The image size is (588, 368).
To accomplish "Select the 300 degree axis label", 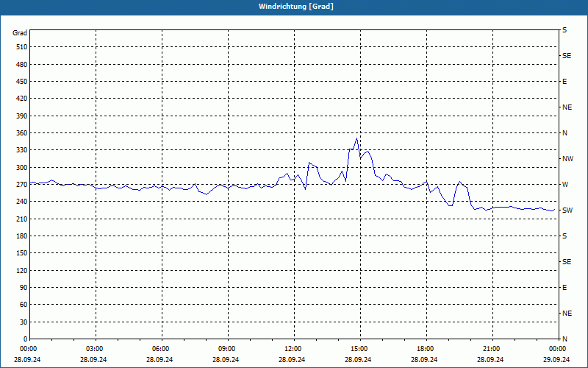I will [x=22, y=168].
